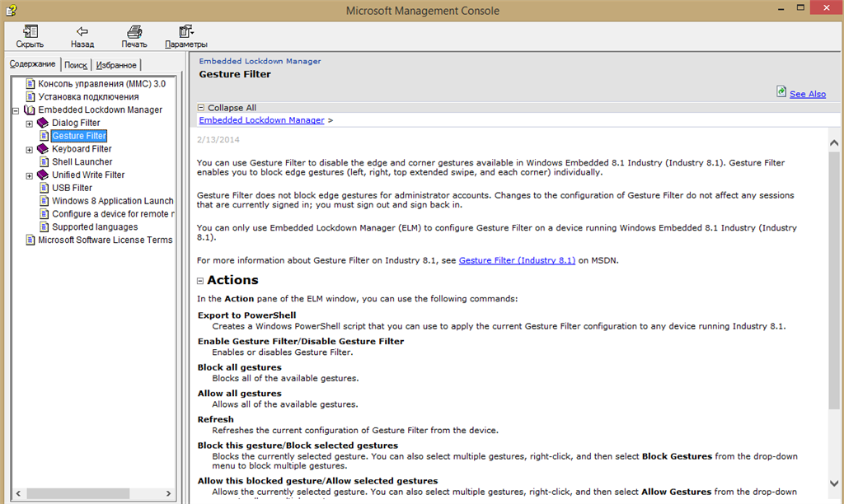This screenshot has height=504, width=844.
Task: Expand the Unified Write Filter node
Action: pos(29,176)
